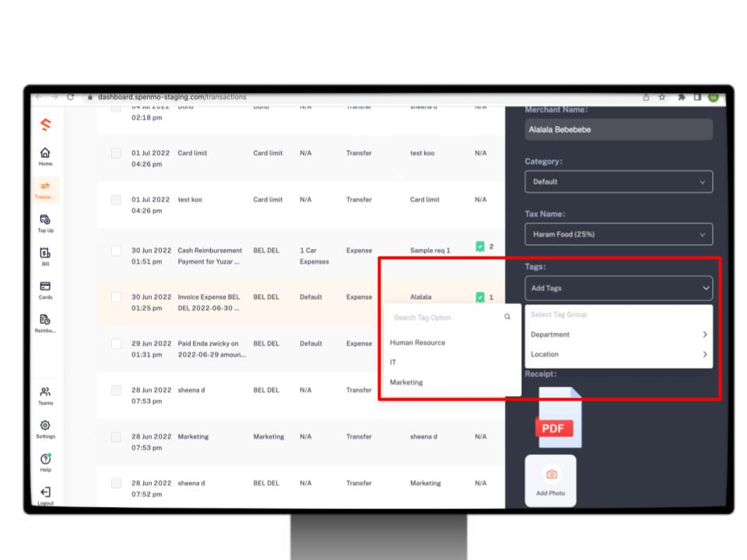Click the bookmark star in the address bar
The width and height of the screenshot is (747, 560).
[x=661, y=97]
